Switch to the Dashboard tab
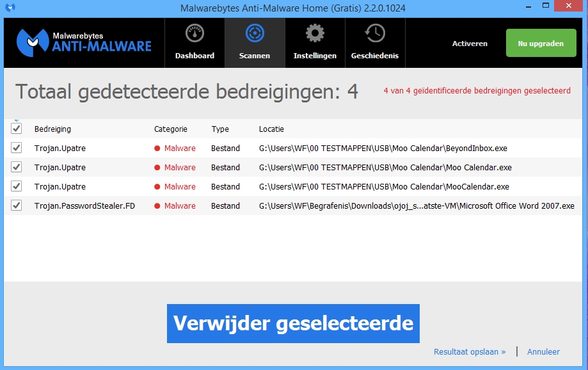588x370 pixels. click(195, 43)
